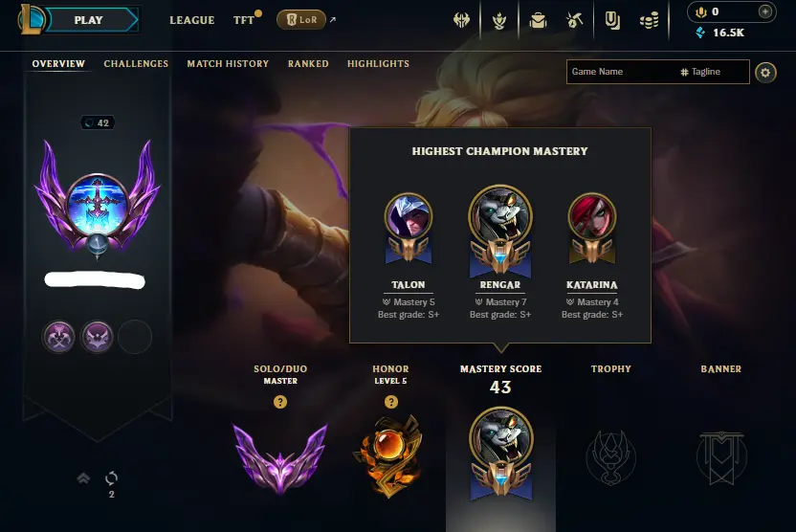Select the empty third challenge token slot

pyautogui.click(x=135, y=337)
